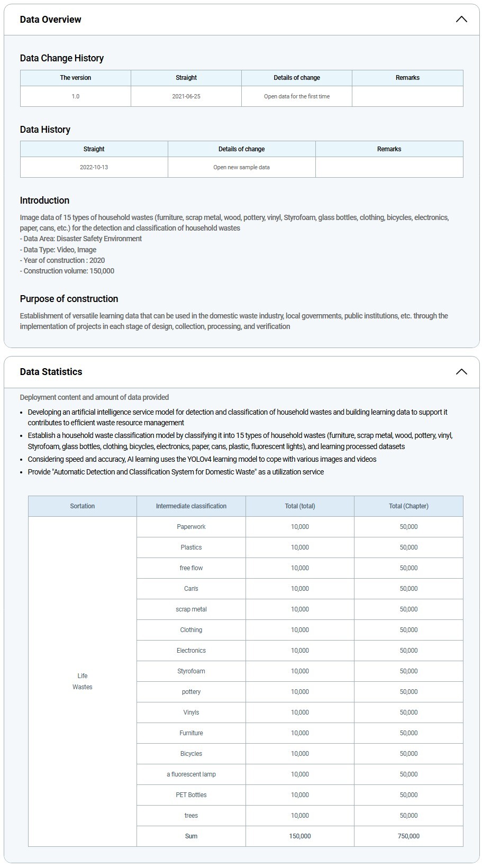Click the Introduction heading
Viewport: 482px width, 868px height.
point(45,200)
